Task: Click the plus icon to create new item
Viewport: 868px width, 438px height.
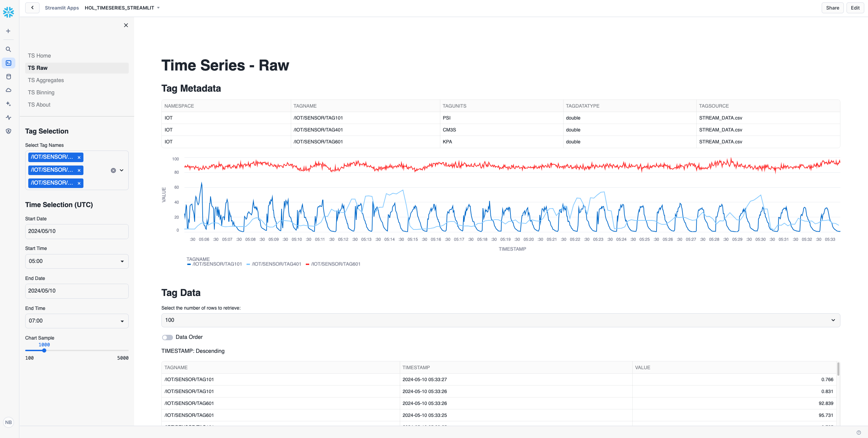Action: click(x=8, y=31)
